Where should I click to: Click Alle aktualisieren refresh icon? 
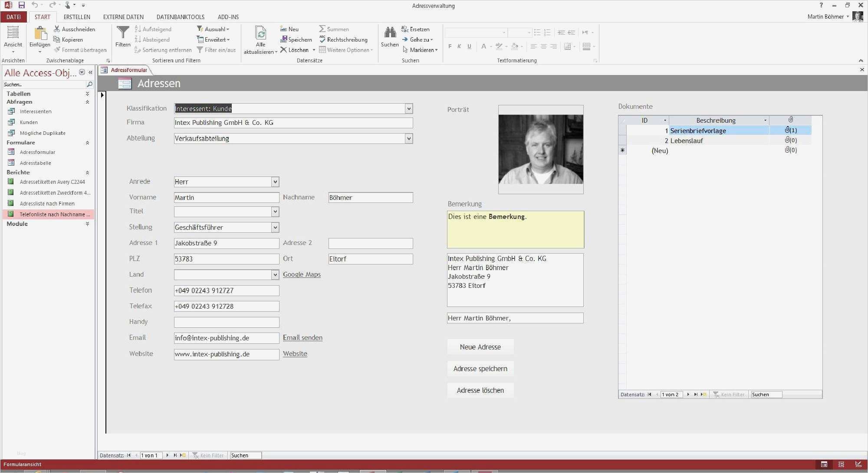click(x=260, y=33)
